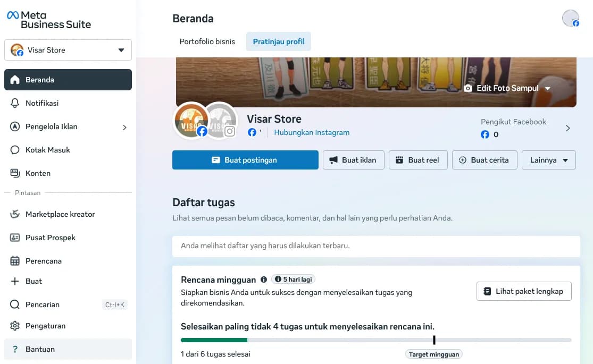
Task: Click the Rencana mingguan info icon
Action: [264, 280]
